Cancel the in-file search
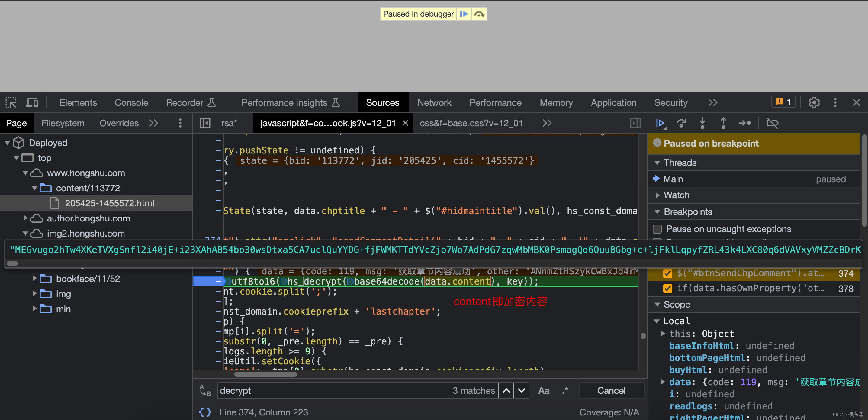The height and width of the screenshot is (420, 868). 611,390
